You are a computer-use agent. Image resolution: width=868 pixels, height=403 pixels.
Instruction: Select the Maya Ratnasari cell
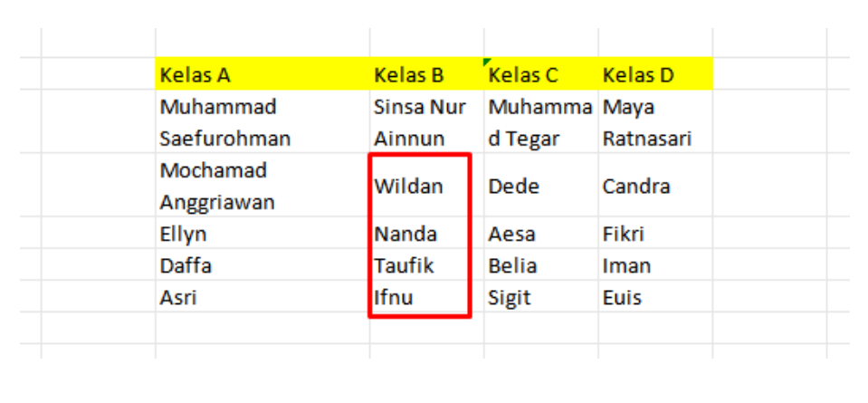point(655,123)
